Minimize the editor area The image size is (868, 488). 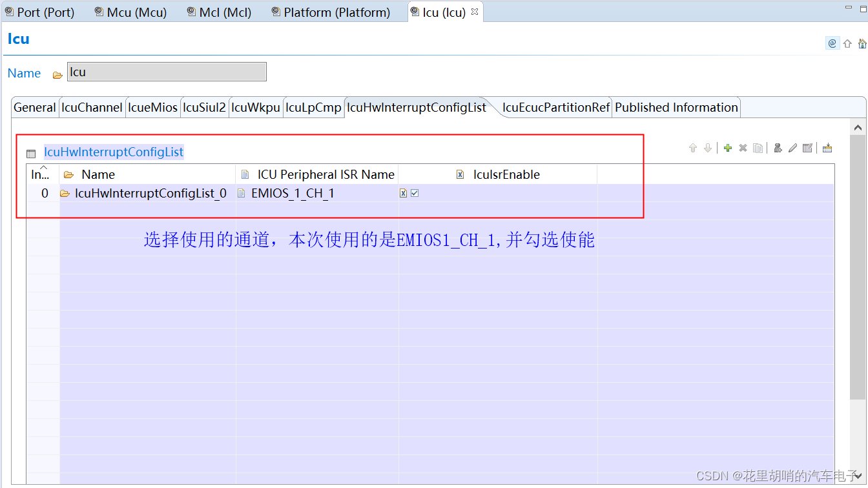(849, 7)
